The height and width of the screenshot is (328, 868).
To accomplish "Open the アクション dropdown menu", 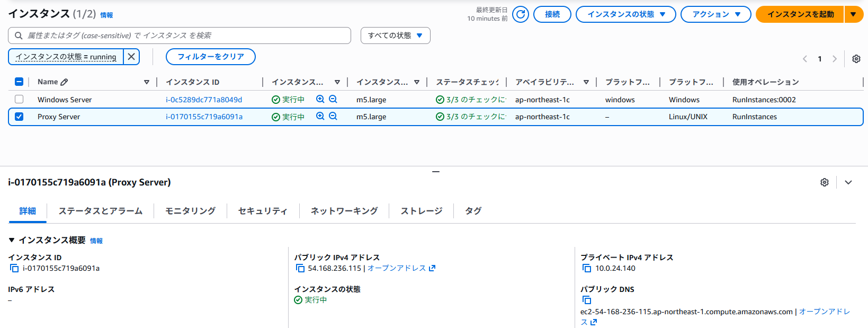I will tap(715, 14).
